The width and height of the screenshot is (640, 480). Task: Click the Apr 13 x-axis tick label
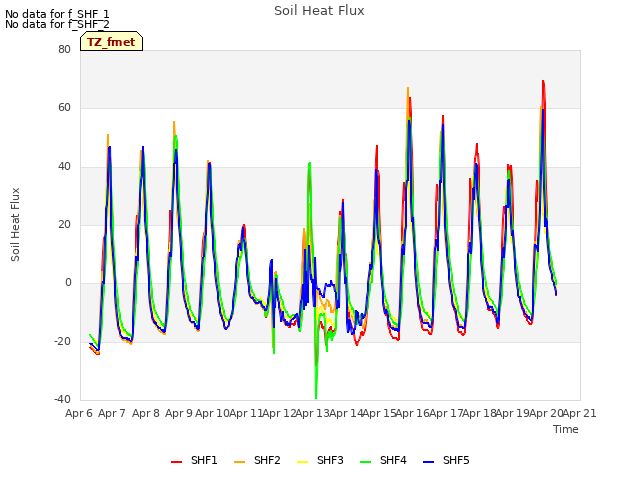[312, 413]
